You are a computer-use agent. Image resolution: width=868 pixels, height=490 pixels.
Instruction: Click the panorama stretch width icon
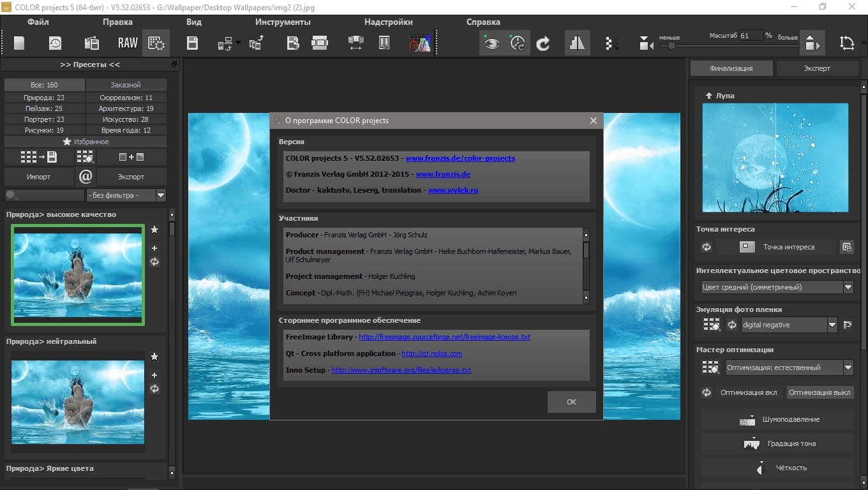355,43
